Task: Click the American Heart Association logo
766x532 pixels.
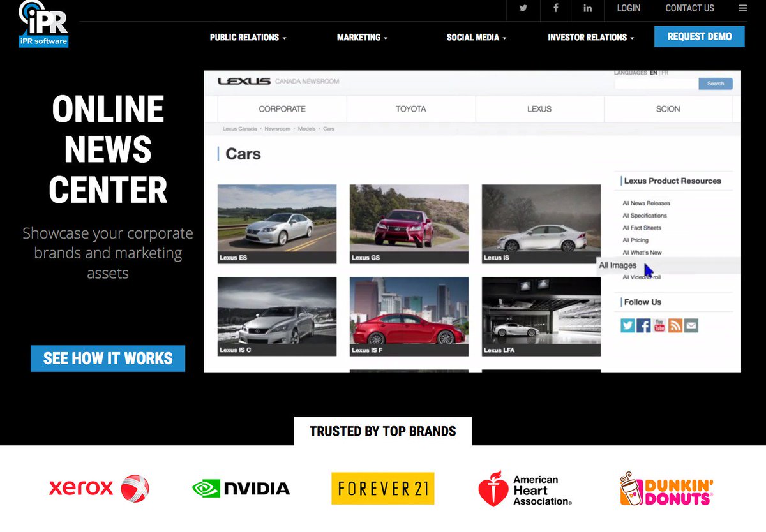Action: point(525,489)
